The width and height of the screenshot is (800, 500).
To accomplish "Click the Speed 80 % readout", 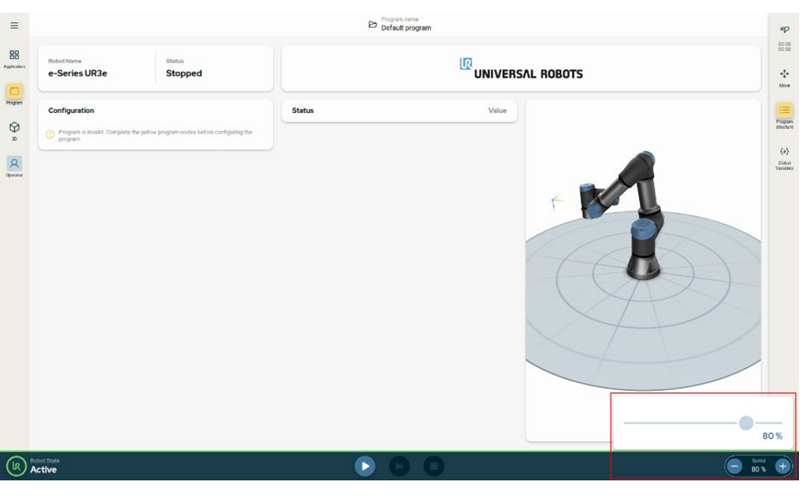I will pyautogui.click(x=758, y=466).
